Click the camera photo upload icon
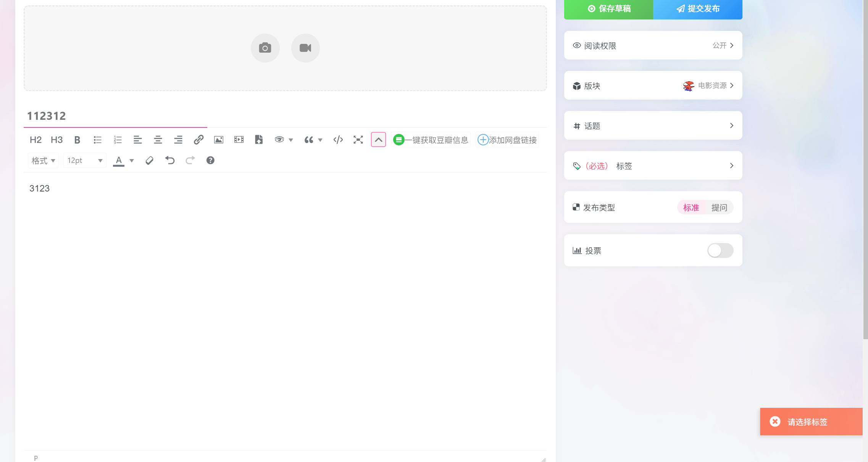 pyautogui.click(x=265, y=48)
